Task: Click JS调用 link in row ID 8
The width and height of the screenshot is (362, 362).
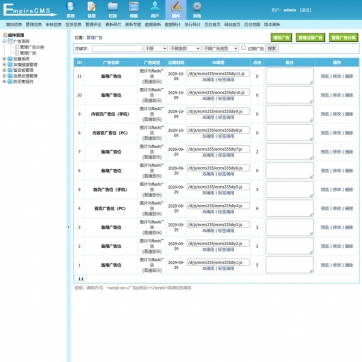Action: (208, 136)
